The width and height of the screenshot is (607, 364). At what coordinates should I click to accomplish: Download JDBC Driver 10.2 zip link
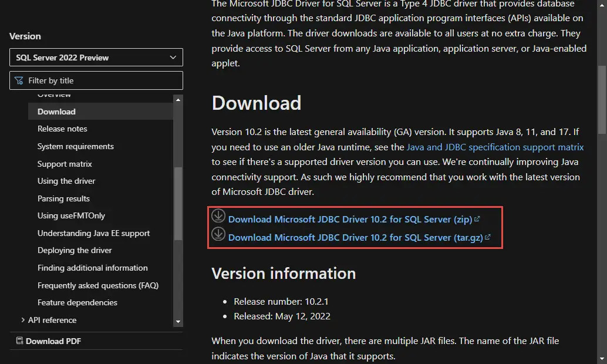pos(350,219)
